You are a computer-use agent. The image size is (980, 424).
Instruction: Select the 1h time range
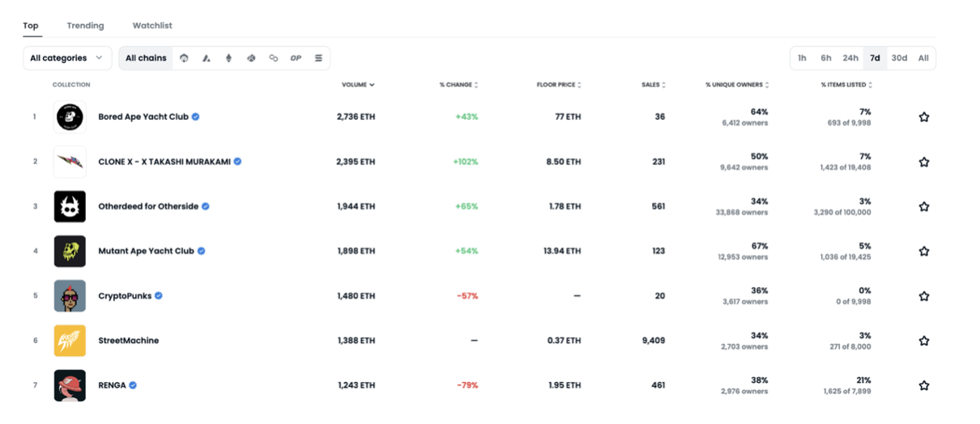[x=802, y=58]
